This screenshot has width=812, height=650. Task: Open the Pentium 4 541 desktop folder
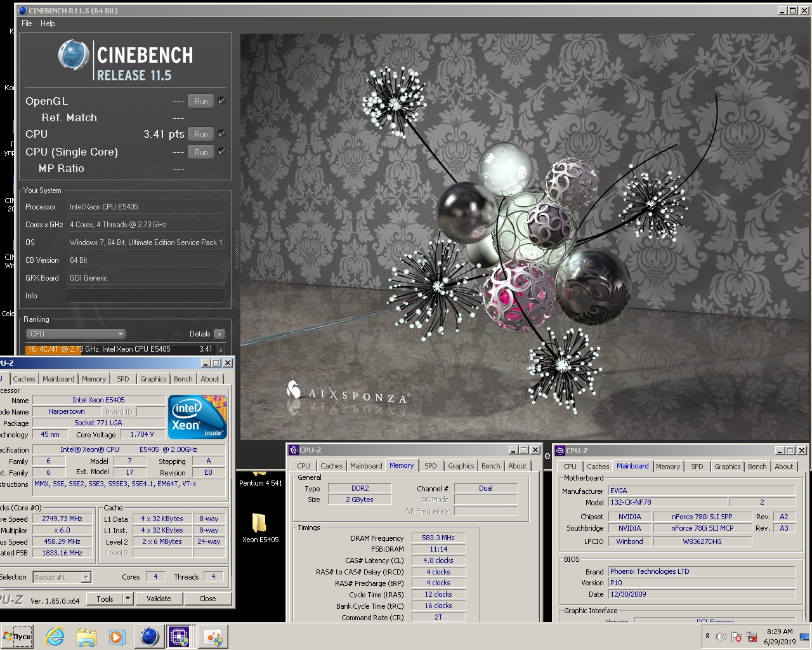260,478
